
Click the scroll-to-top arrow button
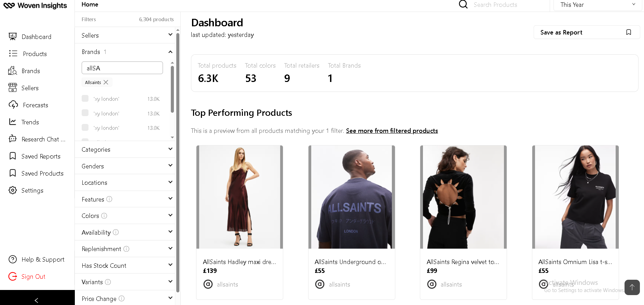tap(632, 287)
